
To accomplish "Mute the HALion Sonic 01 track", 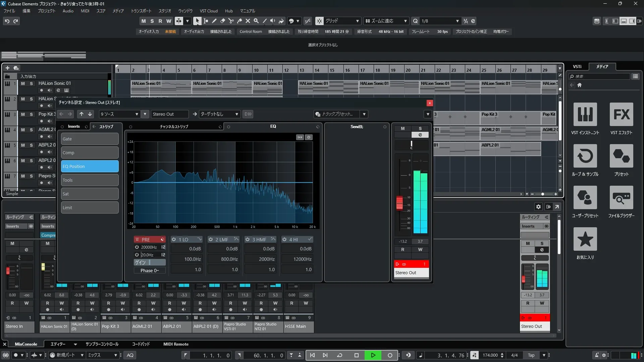I will point(23,83).
